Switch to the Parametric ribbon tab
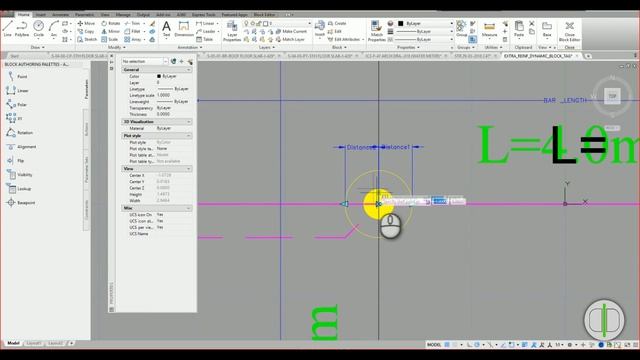Screen dimensions: 640x360 (84, 15)
